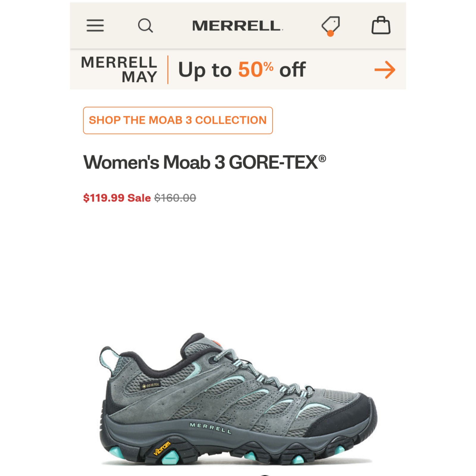476x476 pixels.
Task: Go to the Merrell homepage logo
Action: pyautogui.click(x=237, y=26)
